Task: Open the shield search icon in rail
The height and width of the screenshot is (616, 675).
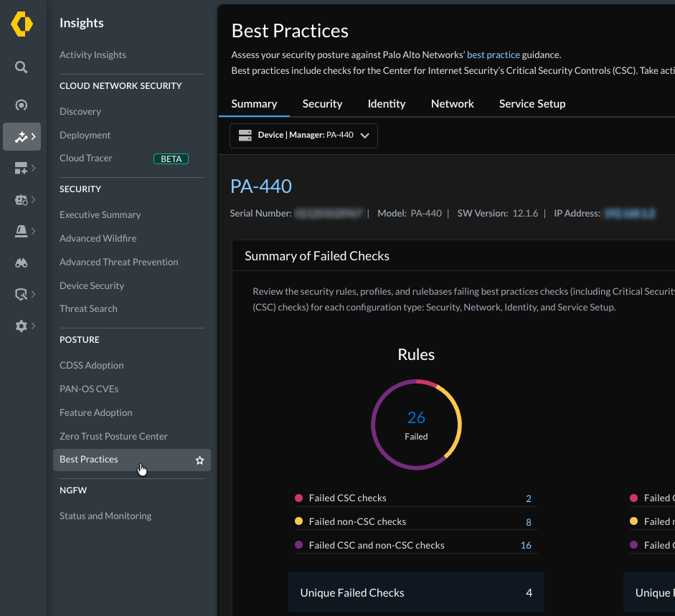Action: (21, 295)
